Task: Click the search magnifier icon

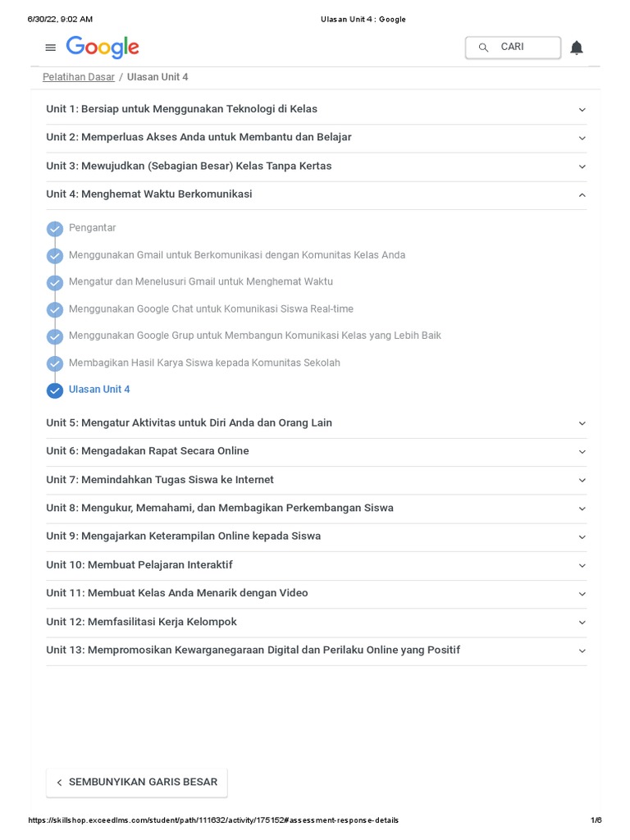Action: [x=484, y=48]
